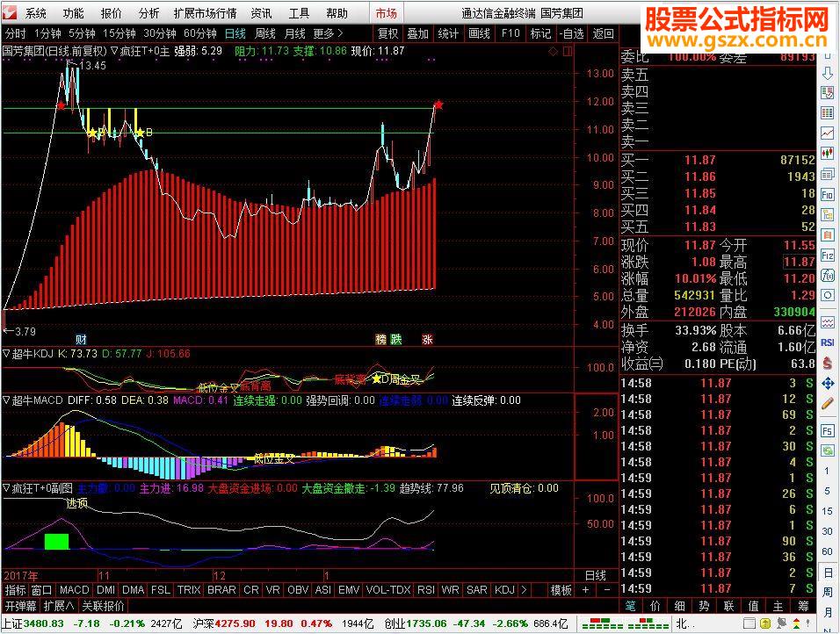Image resolution: width=840 pixels, height=634 pixels.
Task: Open the 扩展市场行情 menu
Action: (x=206, y=13)
